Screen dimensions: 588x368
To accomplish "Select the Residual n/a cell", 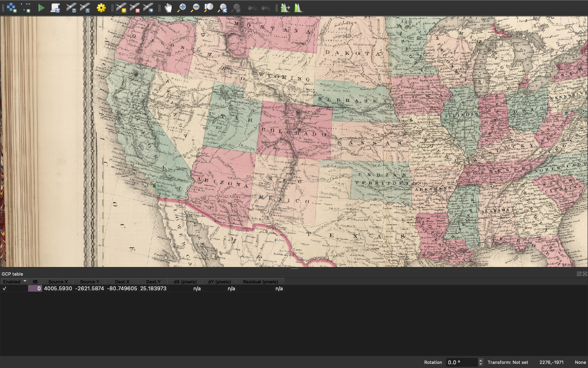I will pyautogui.click(x=261, y=288).
